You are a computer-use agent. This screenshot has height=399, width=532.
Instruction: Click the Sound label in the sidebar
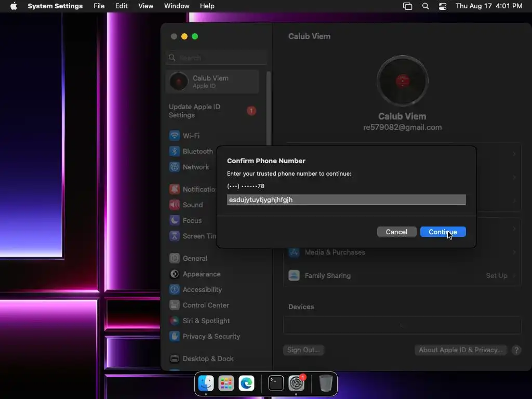coord(192,205)
